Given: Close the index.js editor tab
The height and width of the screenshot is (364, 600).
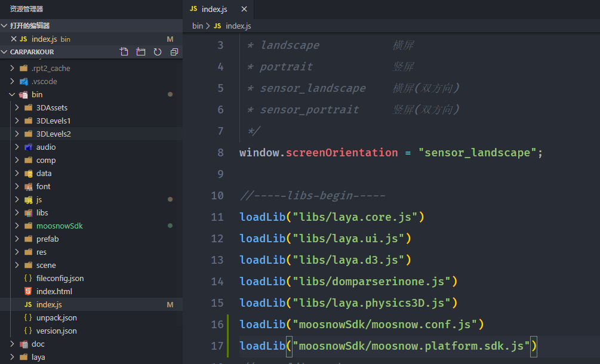Looking at the screenshot, I should tap(243, 9).
